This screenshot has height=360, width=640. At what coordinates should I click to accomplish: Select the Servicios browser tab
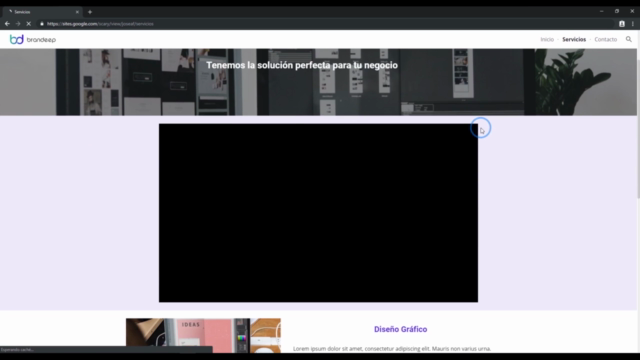coord(42,12)
